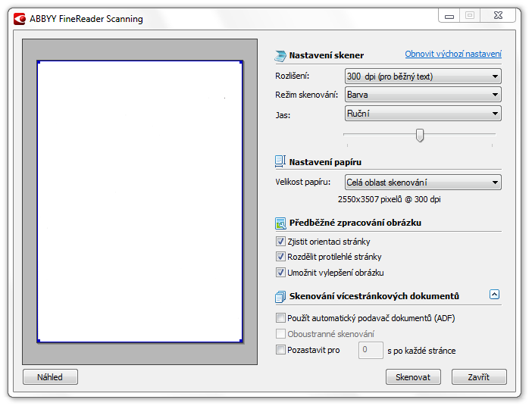
Task: Uncheck Zjistit orientaci stránky
Action: tap(280, 242)
